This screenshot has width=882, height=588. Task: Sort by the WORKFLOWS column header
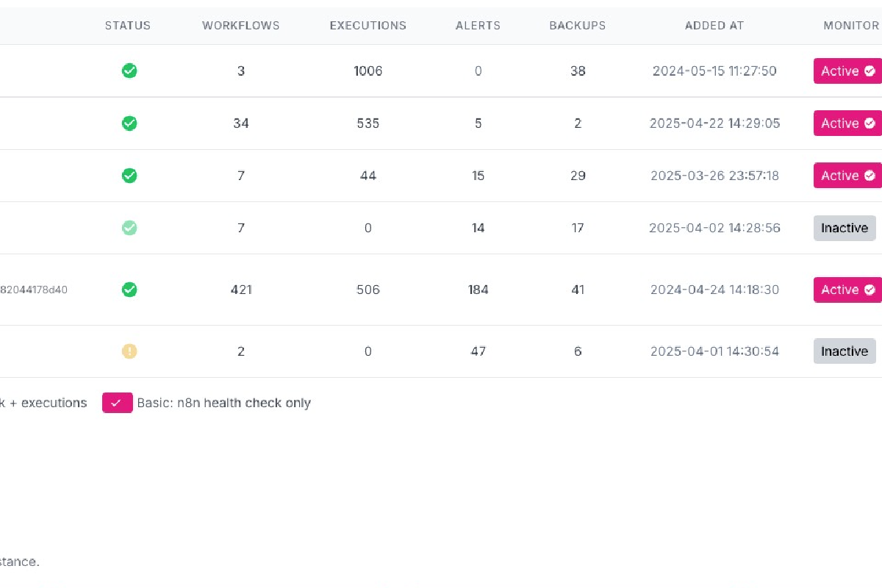click(240, 25)
